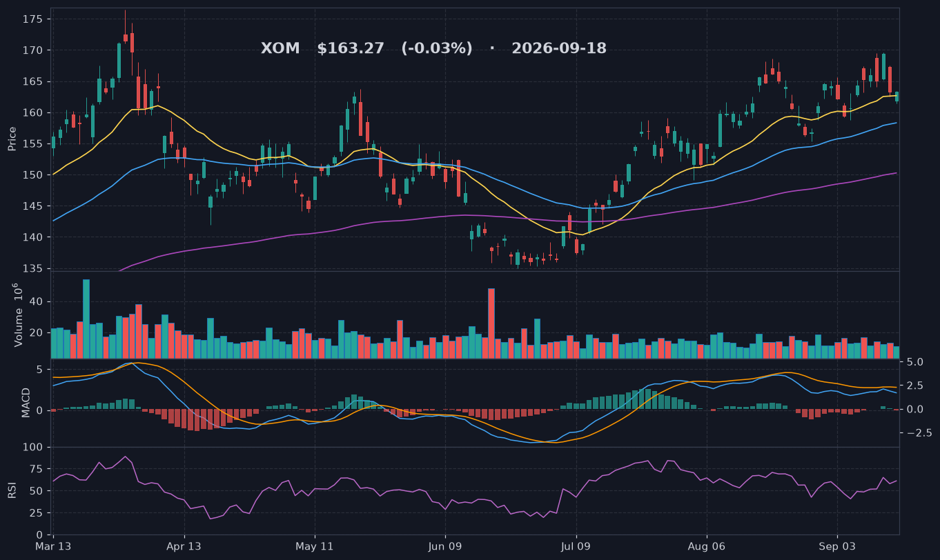The width and height of the screenshot is (940, 560).
Task: Click the May 11 date axis label
Action: coord(315,546)
